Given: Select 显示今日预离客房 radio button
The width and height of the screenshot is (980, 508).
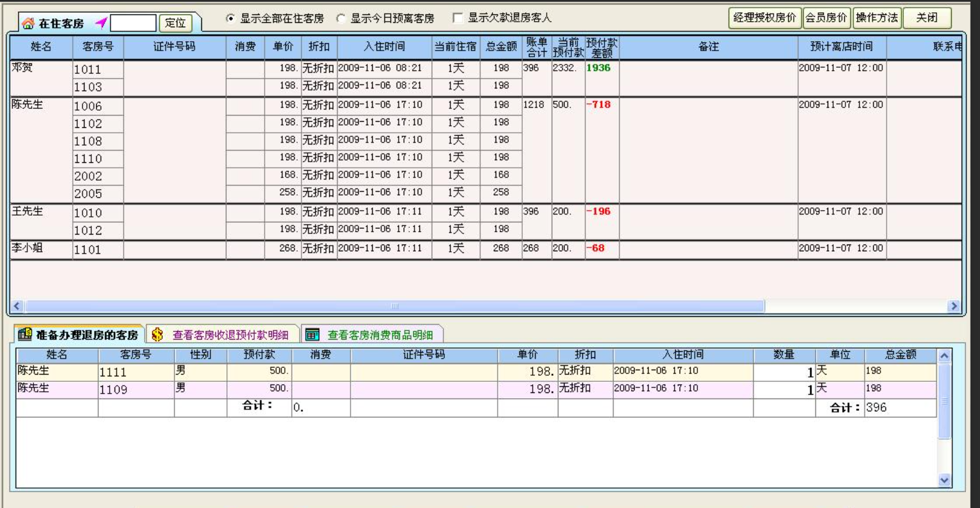Looking at the screenshot, I should coord(340,18).
